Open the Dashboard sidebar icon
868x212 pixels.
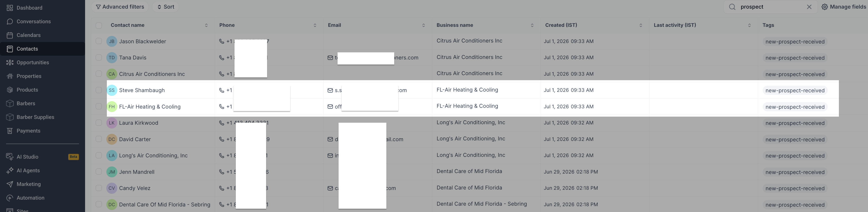coord(10,8)
